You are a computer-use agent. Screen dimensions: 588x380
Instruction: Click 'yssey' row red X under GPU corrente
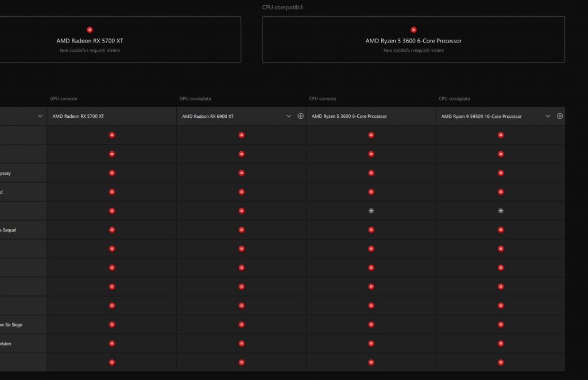[x=112, y=172]
